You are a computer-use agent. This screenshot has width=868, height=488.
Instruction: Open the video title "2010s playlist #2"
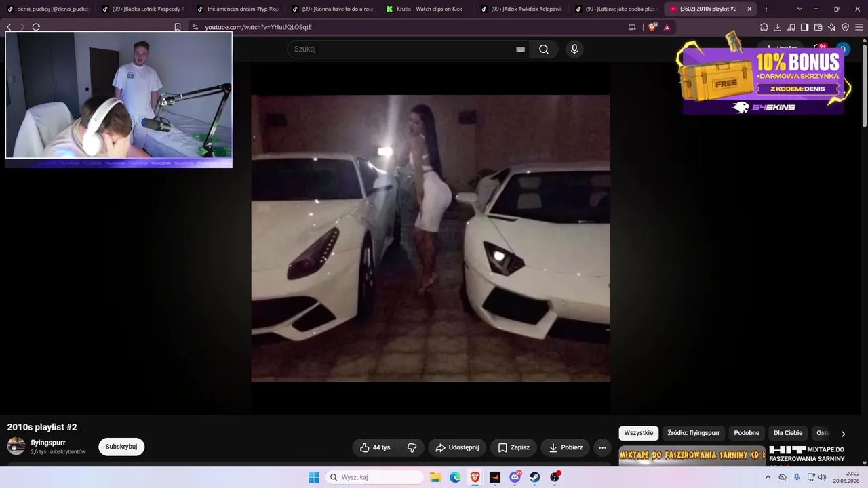[42, 427]
